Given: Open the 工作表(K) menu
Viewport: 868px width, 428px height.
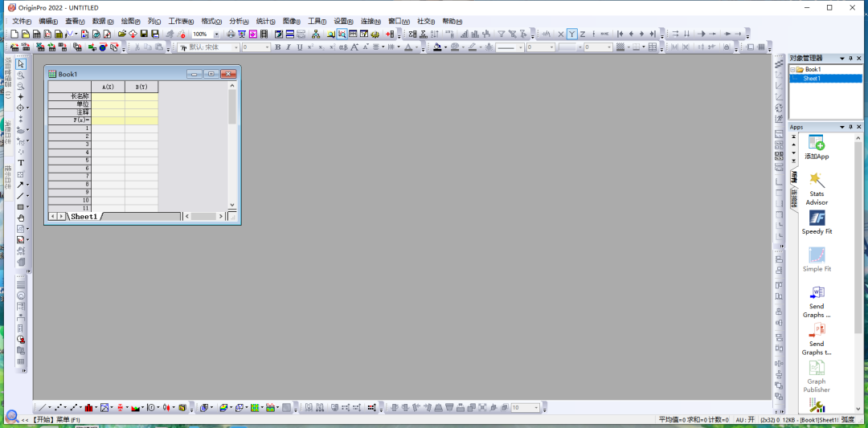Looking at the screenshot, I should [181, 21].
